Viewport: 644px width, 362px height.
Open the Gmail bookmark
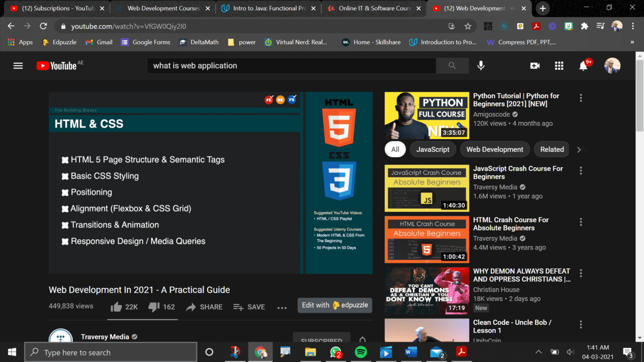click(99, 42)
